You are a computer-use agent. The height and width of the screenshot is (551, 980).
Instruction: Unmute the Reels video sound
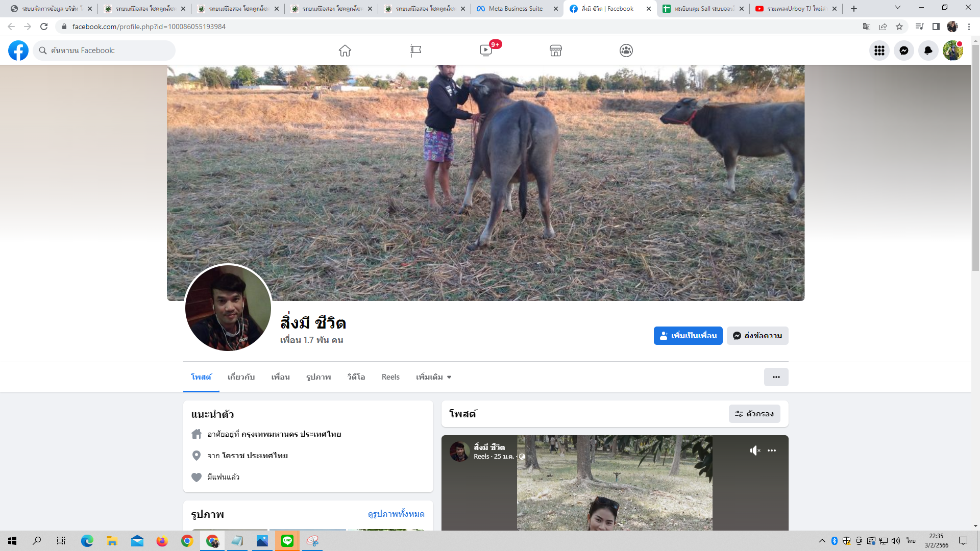coord(755,450)
